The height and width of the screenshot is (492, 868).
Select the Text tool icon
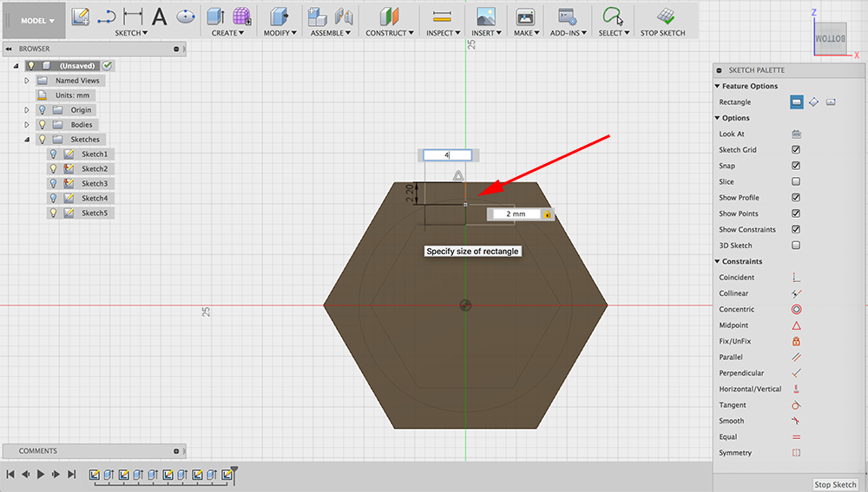click(x=160, y=16)
